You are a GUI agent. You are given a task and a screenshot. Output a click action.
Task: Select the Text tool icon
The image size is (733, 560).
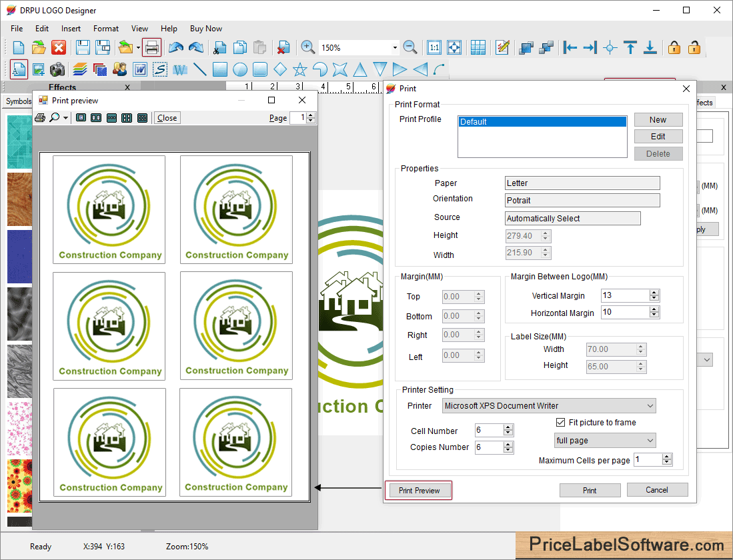coord(19,69)
